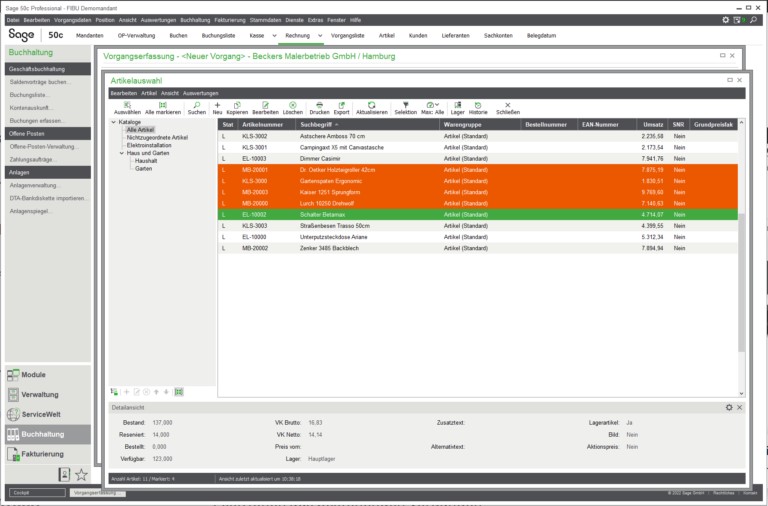
Task: Open the Max: Alle dropdown
Action: 433,105
